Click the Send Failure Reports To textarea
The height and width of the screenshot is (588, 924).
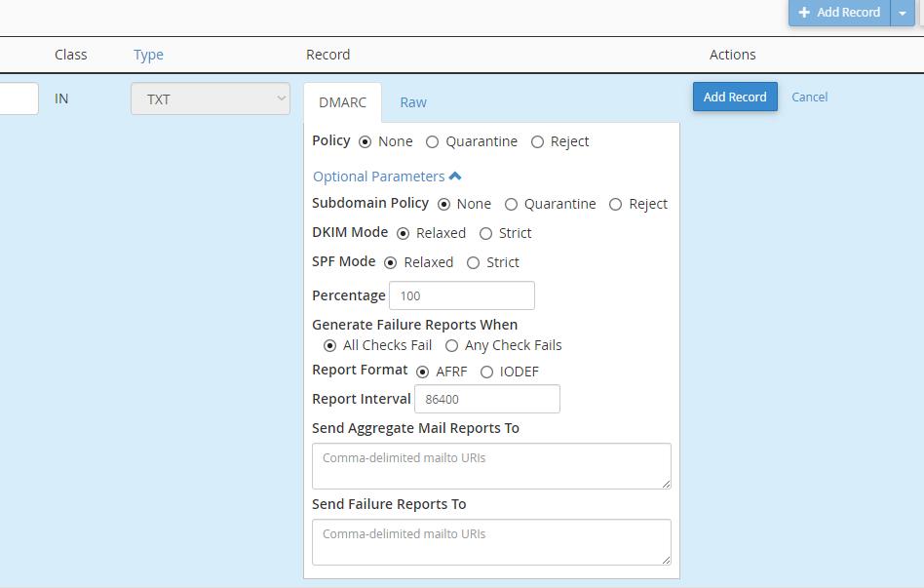pos(491,542)
